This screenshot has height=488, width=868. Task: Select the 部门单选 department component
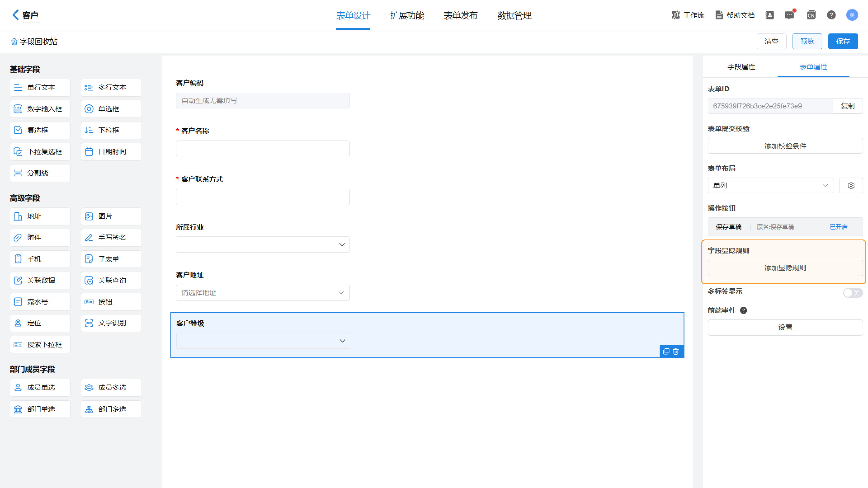pos(40,409)
